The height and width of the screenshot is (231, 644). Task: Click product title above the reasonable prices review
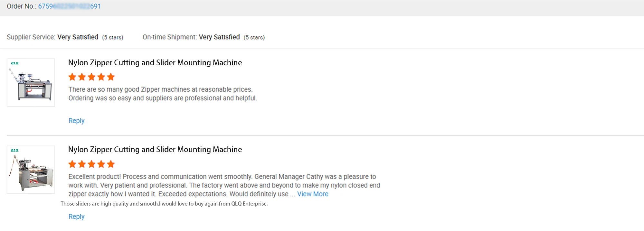pos(155,63)
